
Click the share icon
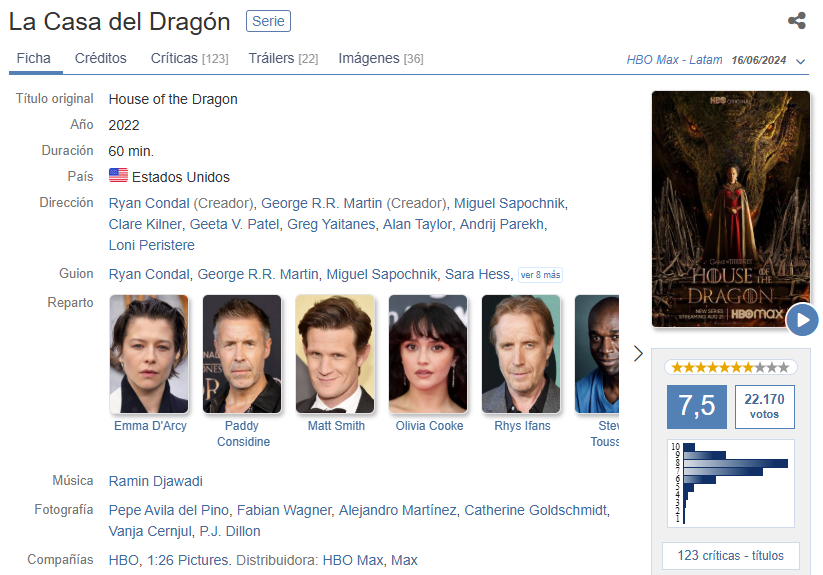tap(796, 21)
